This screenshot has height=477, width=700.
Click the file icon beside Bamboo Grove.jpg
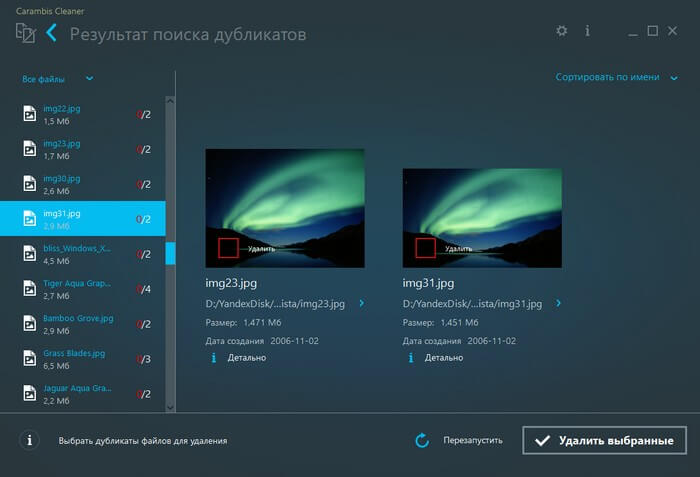point(29,323)
